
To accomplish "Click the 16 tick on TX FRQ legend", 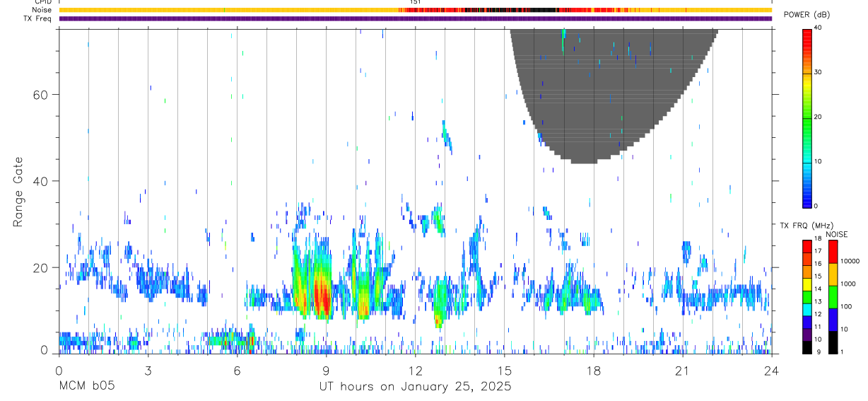I will tap(818, 263).
